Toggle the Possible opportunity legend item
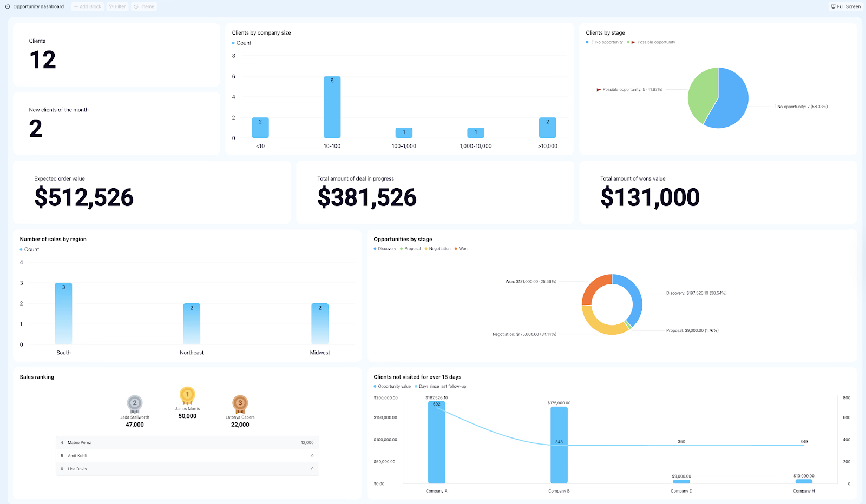Viewport: 866px width, 504px height. (651, 42)
